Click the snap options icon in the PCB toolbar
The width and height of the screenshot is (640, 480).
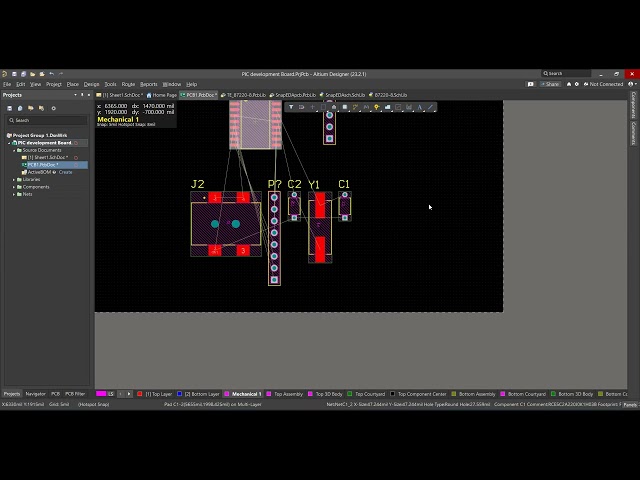302,107
